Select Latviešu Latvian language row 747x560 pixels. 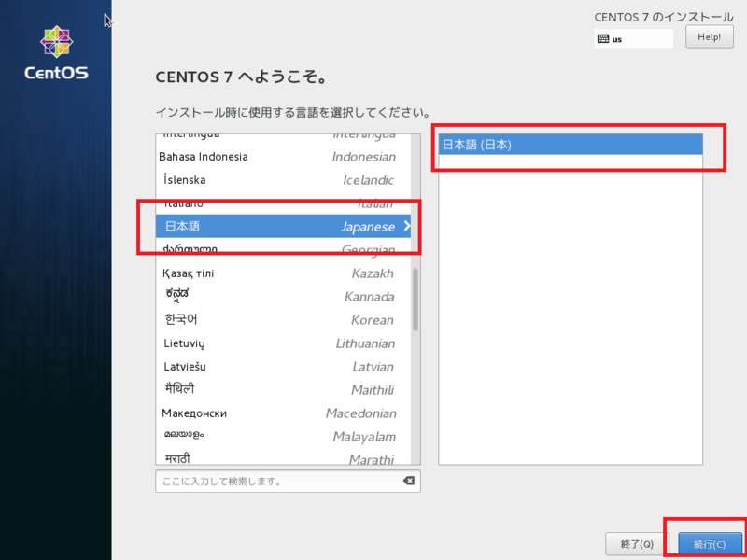tap(284, 367)
